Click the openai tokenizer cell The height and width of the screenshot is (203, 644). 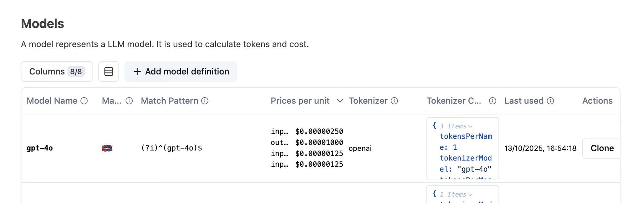[360, 148]
